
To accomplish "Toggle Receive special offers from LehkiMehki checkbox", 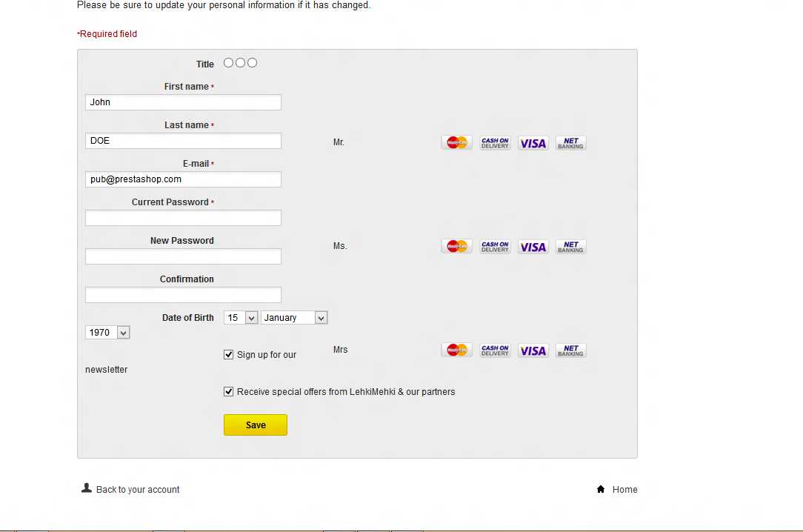I will [228, 392].
